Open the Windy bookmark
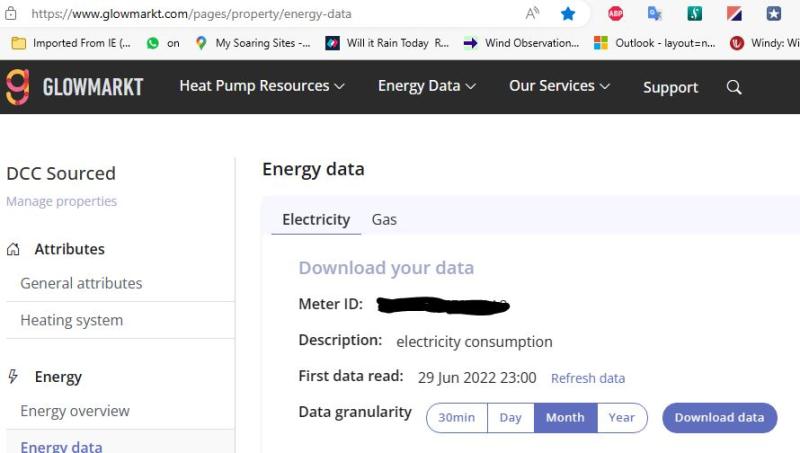800x453 pixels. point(764,43)
